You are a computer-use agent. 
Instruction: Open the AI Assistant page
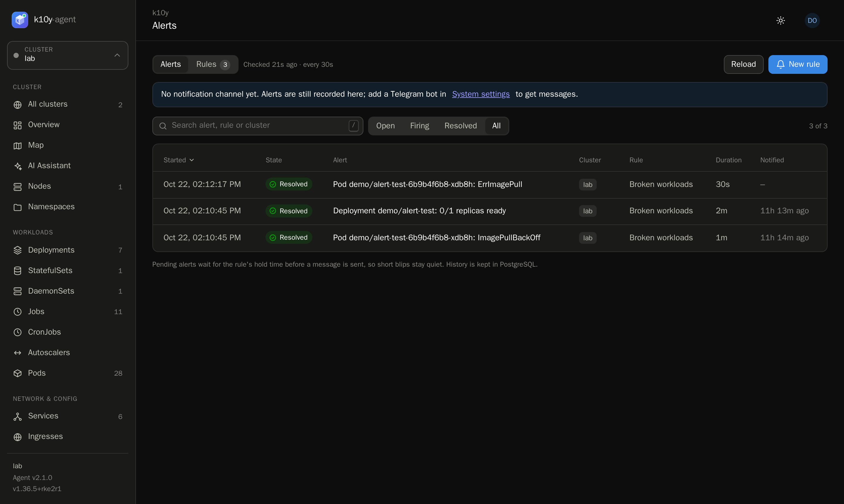pyautogui.click(x=68, y=166)
